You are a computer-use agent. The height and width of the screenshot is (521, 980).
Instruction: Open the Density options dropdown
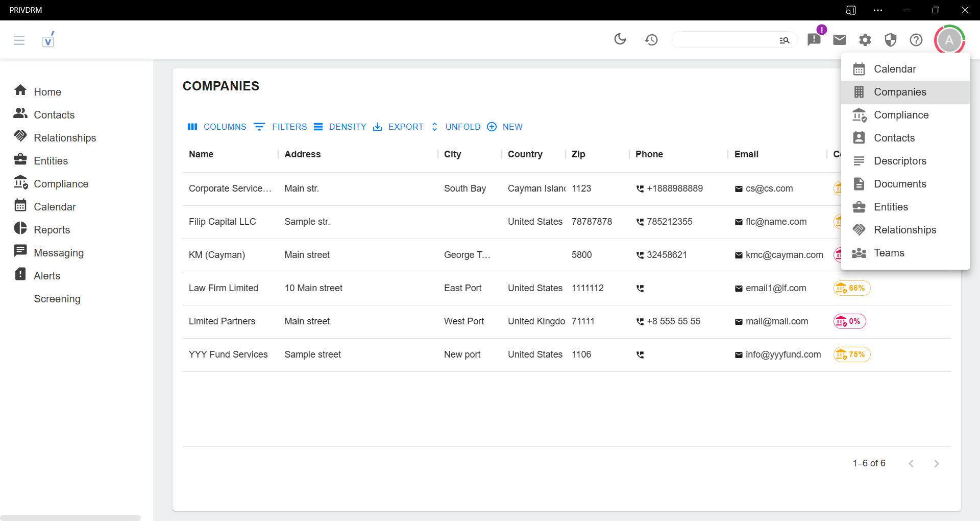coord(340,127)
